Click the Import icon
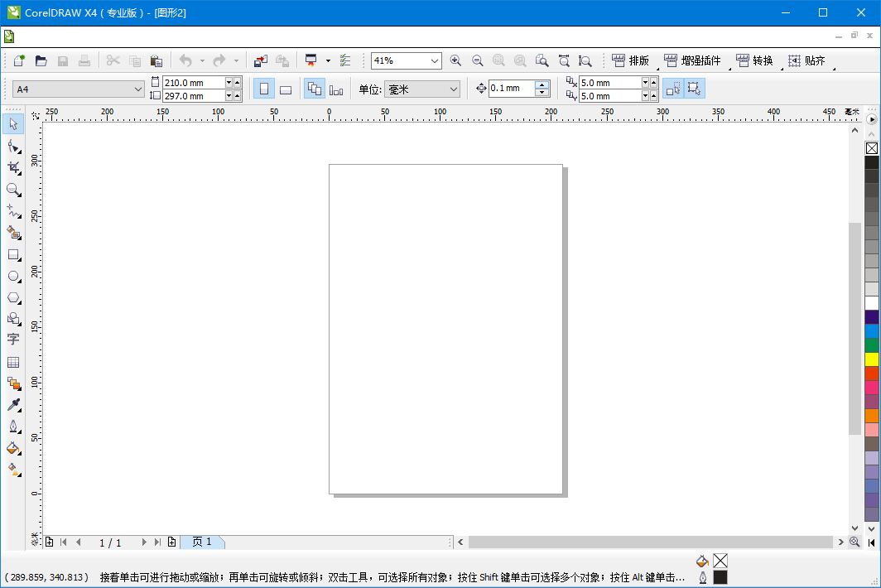This screenshot has width=881, height=588. (260, 60)
